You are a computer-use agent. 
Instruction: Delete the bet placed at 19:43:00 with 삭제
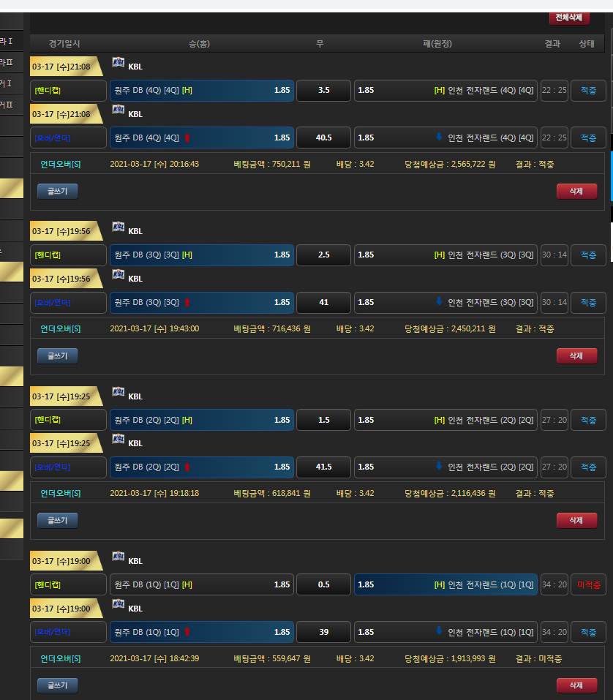pos(576,356)
